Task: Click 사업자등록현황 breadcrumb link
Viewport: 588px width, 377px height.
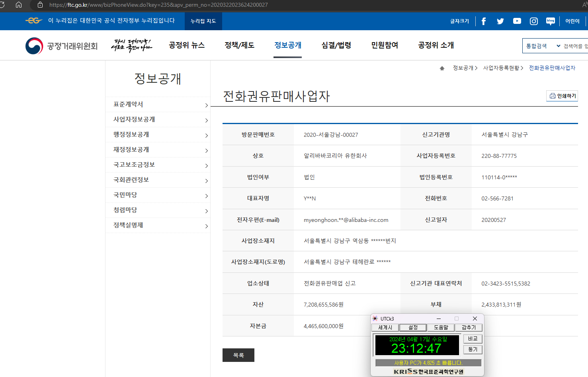Action: [x=501, y=68]
